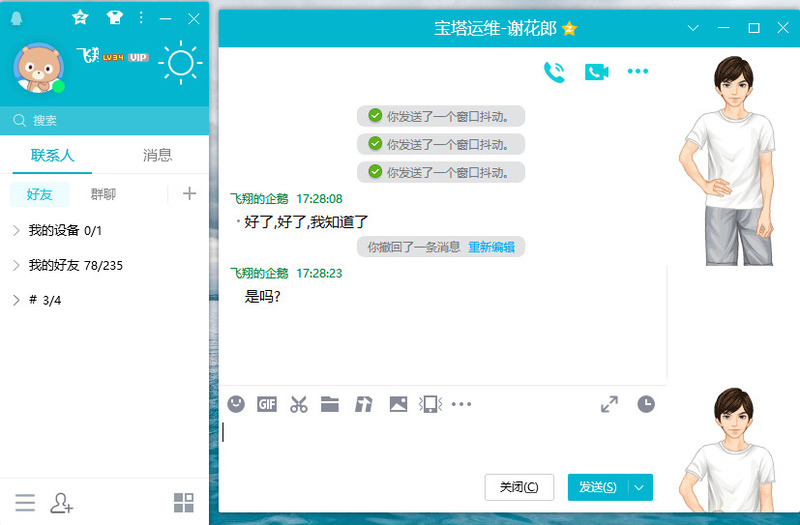The width and height of the screenshot is (800, 525).
Task: Open the send file folder icon
Action: pyautogui.click(x=330, y=404)
